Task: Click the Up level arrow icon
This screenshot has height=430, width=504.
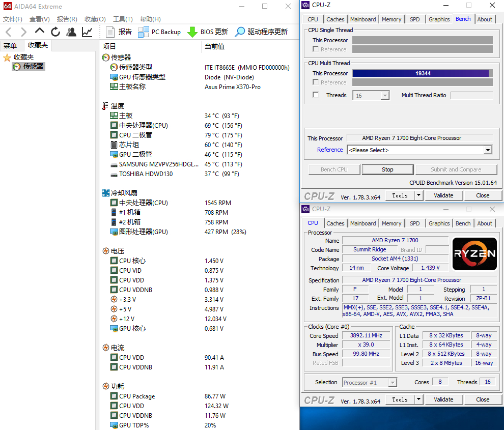Action: [40, 32]
